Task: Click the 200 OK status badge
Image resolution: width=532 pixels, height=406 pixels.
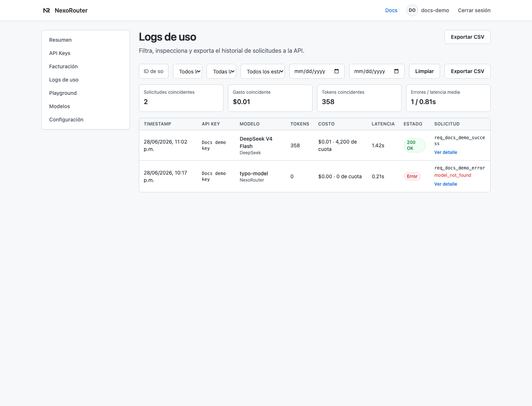Action: click(x=415, y=145)
